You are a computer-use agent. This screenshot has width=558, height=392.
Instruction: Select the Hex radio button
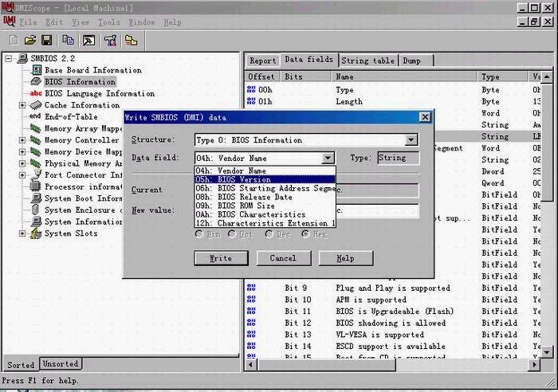tap(305, 234)
